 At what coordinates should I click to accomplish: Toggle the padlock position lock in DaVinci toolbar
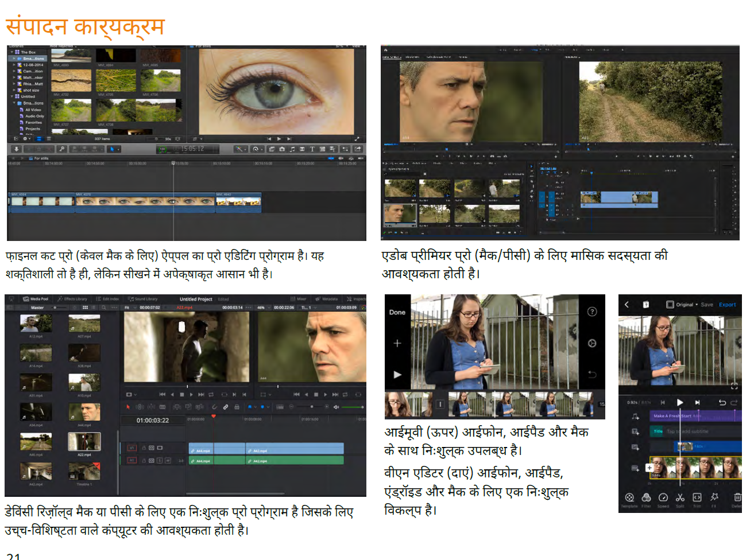(237, 407)
